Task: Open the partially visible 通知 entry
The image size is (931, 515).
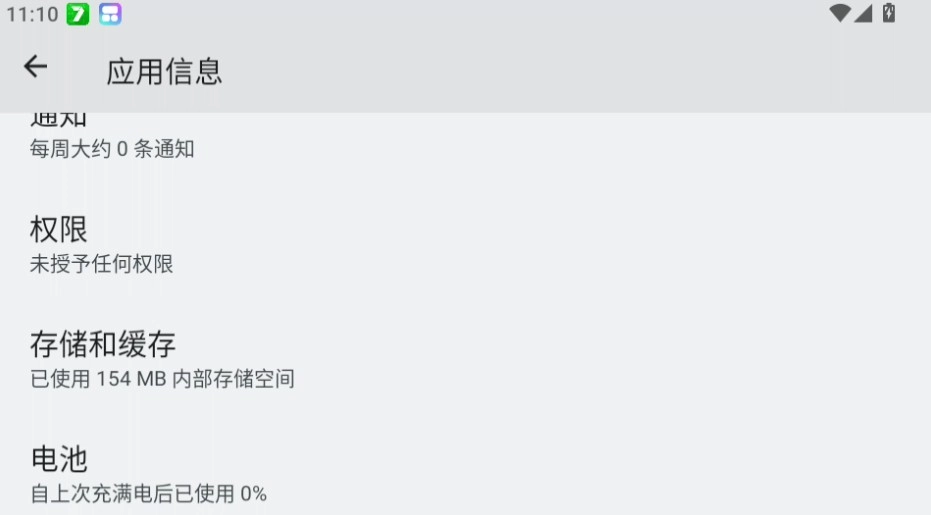Action: point(58,120)
